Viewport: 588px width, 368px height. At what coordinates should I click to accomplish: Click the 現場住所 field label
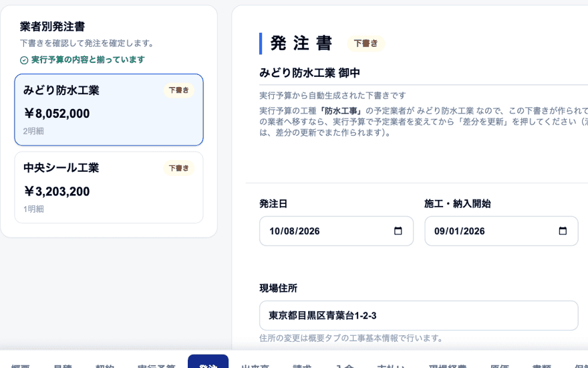pos(278,288)
